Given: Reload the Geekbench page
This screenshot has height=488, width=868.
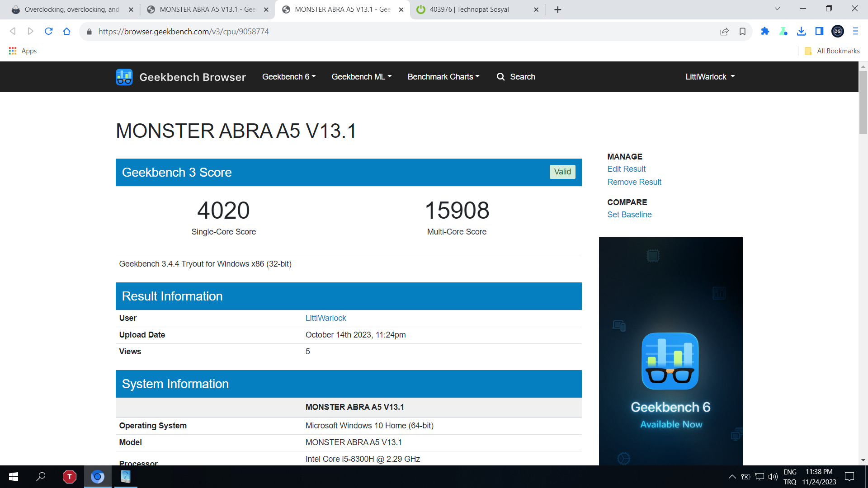Looking at the screenshot, I should pos(48,31).
